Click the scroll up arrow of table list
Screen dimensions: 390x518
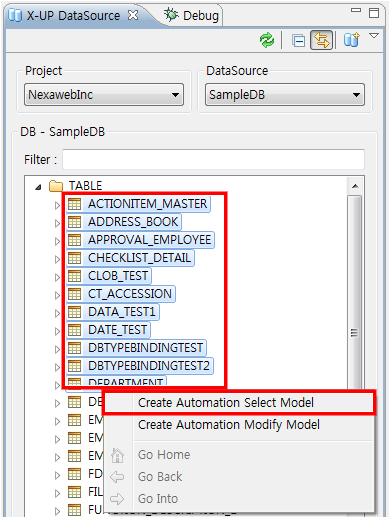click(355, 186)
